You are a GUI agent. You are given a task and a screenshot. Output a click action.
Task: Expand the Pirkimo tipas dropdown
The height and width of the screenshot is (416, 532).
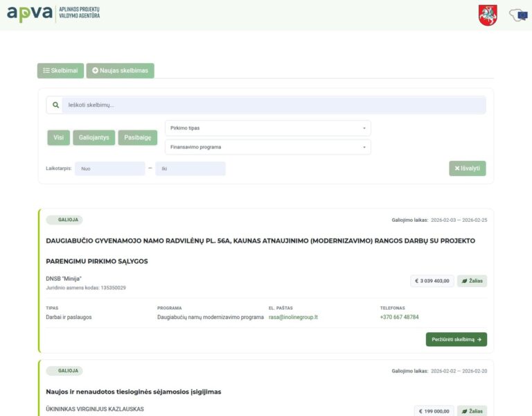point(267,128)
